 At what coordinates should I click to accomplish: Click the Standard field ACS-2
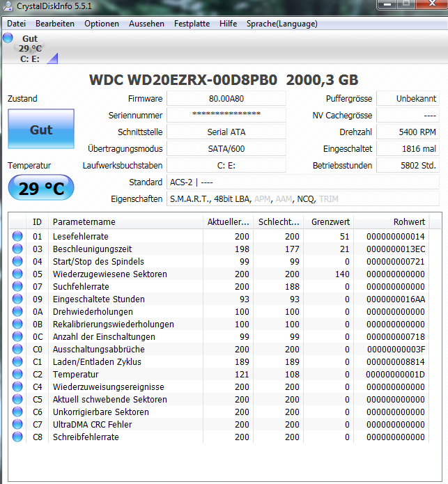click(303, 182)
